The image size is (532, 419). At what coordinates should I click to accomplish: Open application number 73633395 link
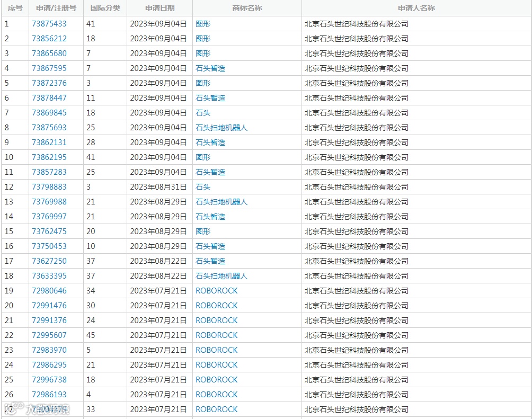coord(49,276)
